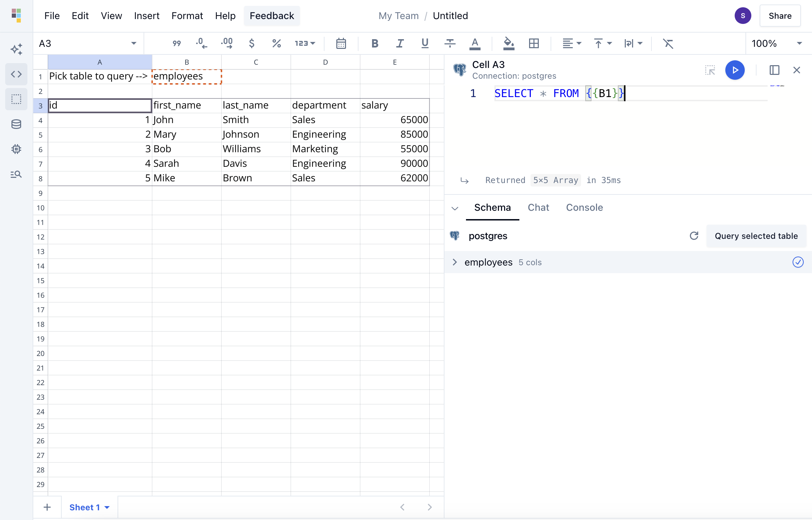
Task: Select the employees table checkmark
Action: [798, 262]
